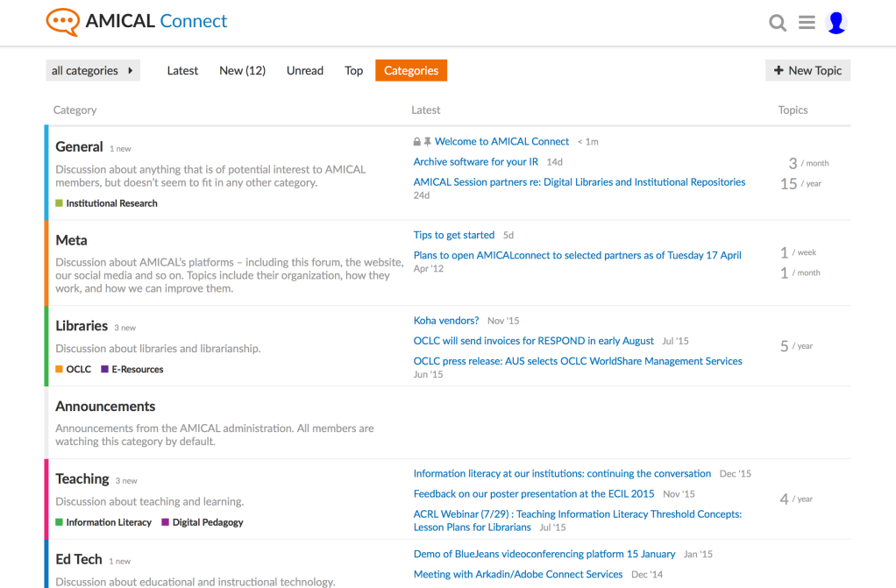The height and width of the screenshot is (588, 896).
Task: Open search with the magnifying glass icon
Action: click(x=778, y=23)
